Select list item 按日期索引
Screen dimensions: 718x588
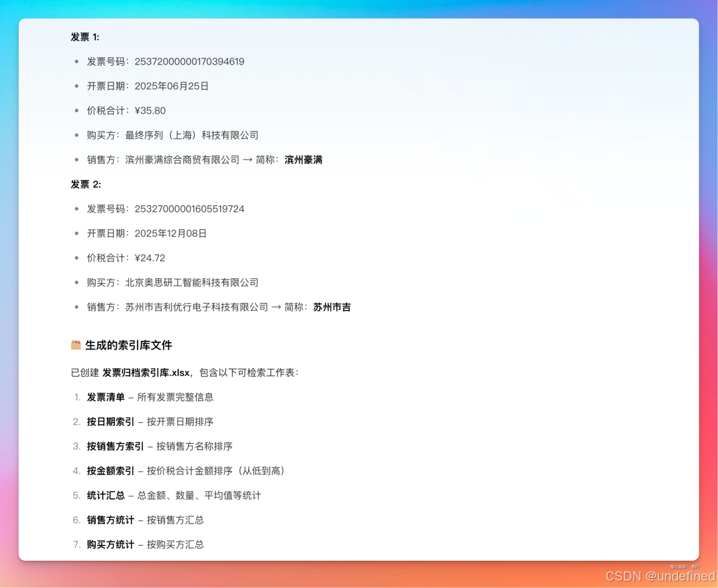111,422
